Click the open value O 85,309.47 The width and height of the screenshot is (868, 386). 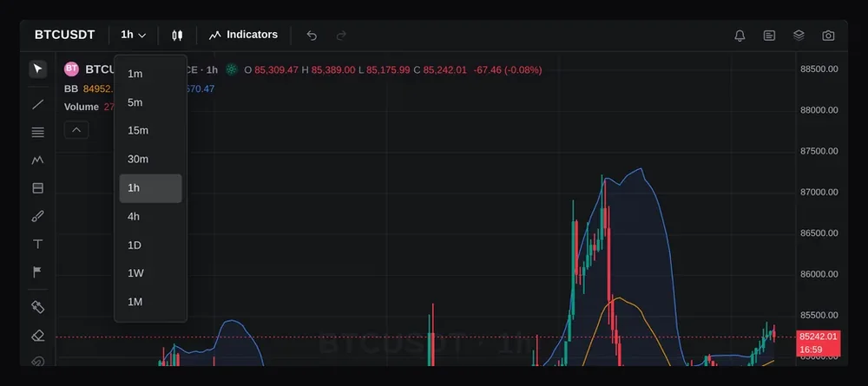271,70
